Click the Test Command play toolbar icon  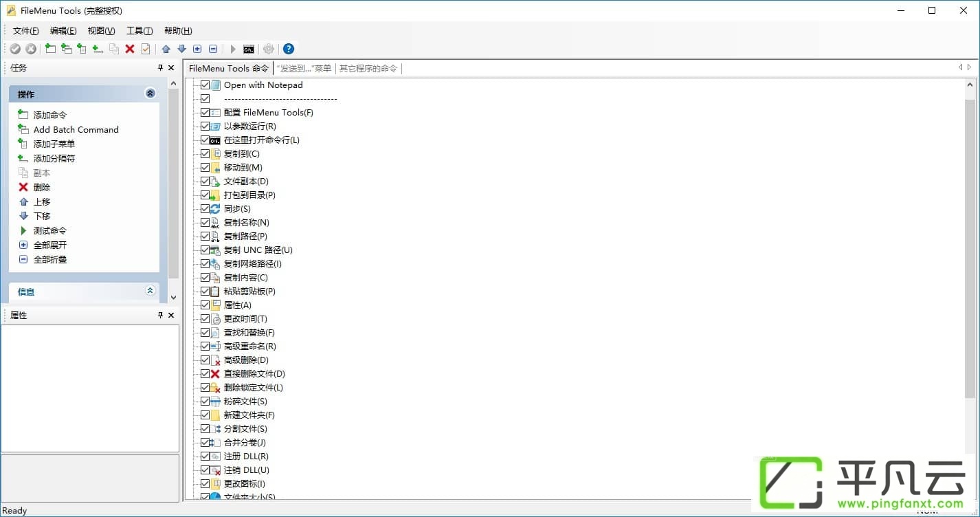[x=233, y=49]
